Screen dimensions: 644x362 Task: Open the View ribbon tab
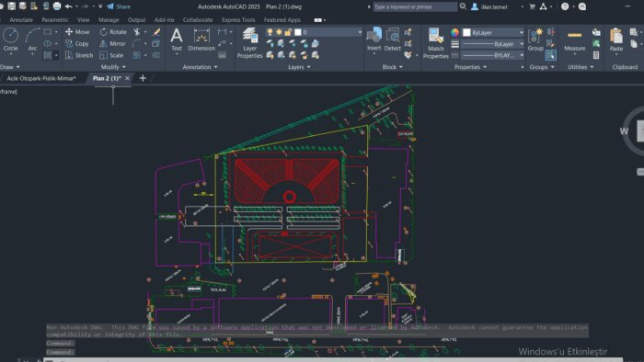coord(83,19)
